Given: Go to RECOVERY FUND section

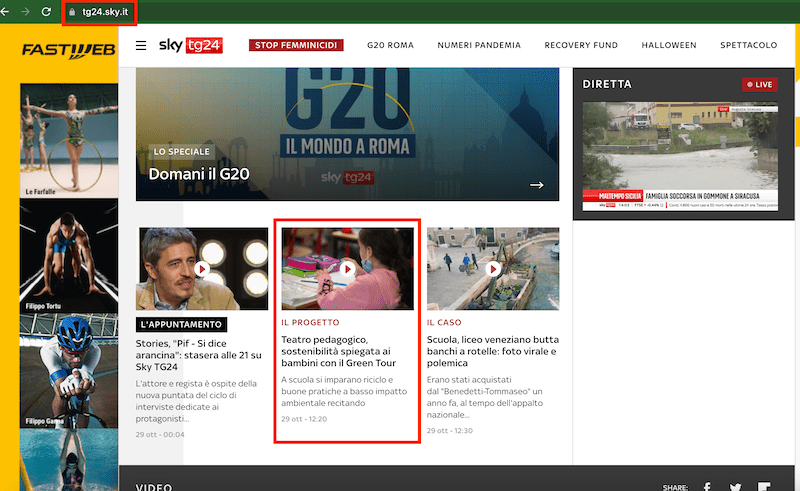Looking at the screenshot, I should coord(581,45).
